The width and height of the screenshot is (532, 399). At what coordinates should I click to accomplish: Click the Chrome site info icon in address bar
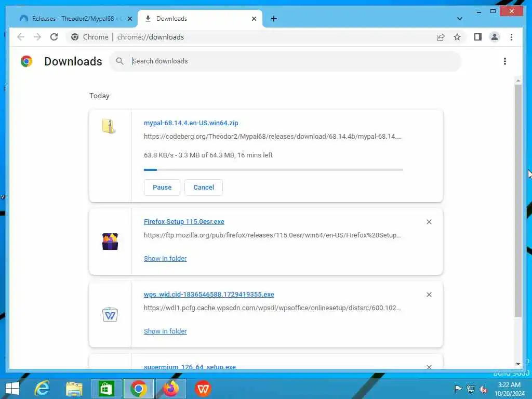(75, 37)
